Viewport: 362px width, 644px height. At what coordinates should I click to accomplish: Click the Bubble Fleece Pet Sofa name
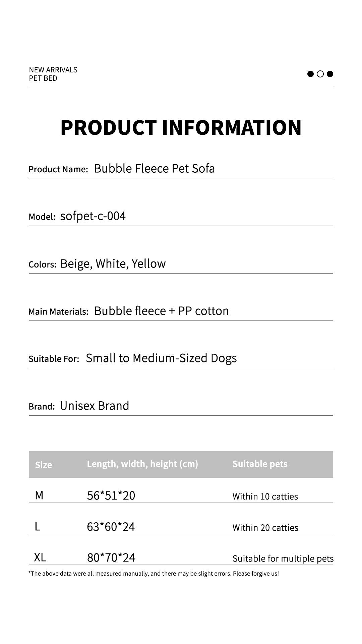(154, 168)
